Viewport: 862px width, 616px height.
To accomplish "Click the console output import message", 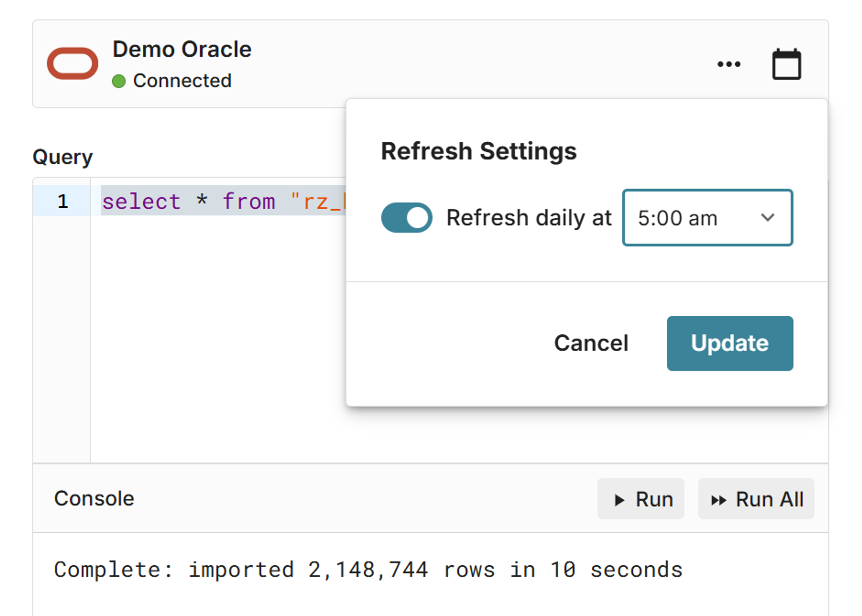I will pos(368,569).
